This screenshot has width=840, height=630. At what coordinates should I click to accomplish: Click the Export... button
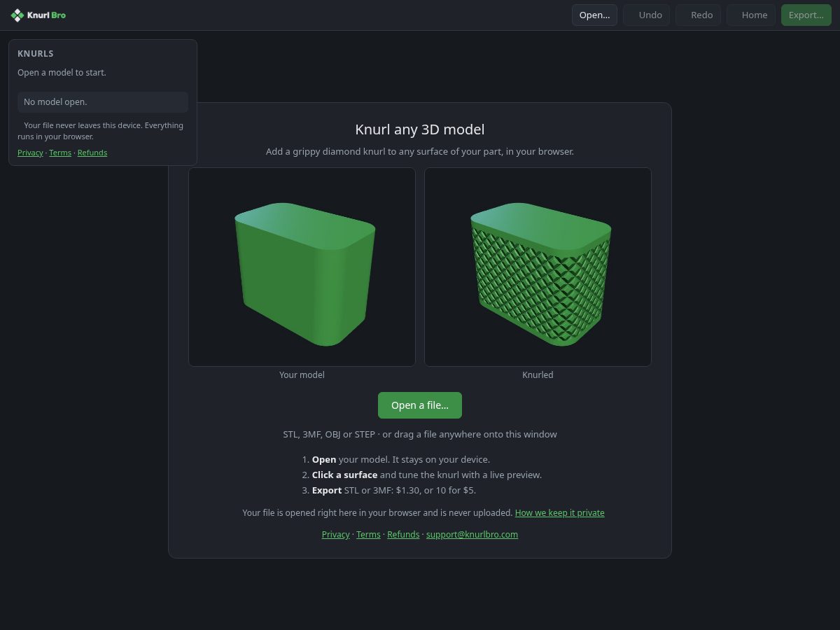806,15
